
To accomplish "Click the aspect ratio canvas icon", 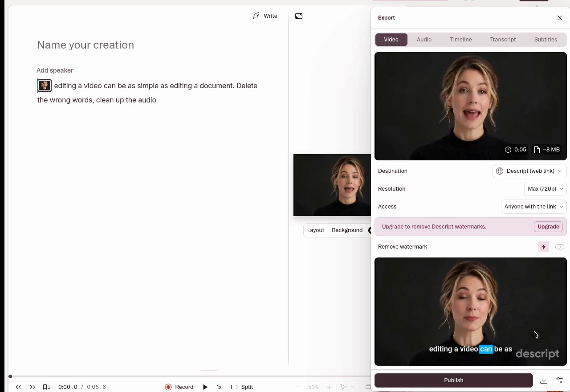I will pyautogui.click(x=299, y=16).
